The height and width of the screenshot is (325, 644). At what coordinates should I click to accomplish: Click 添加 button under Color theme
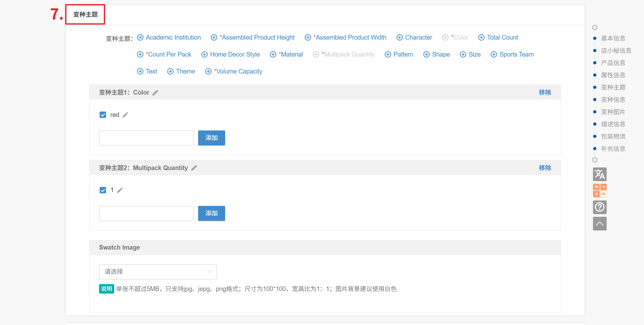pyautogui.click(x=211, y=138)
